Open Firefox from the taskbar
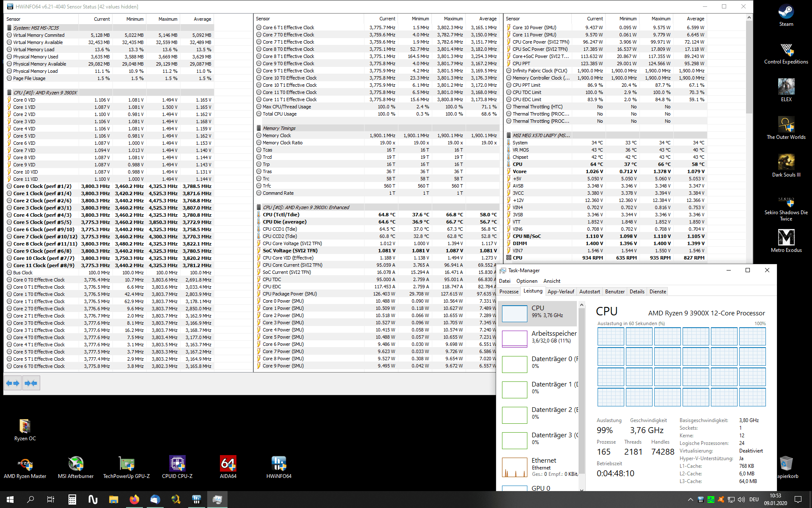This screenshot has width=812, height=508. click(x=134, y=500)
